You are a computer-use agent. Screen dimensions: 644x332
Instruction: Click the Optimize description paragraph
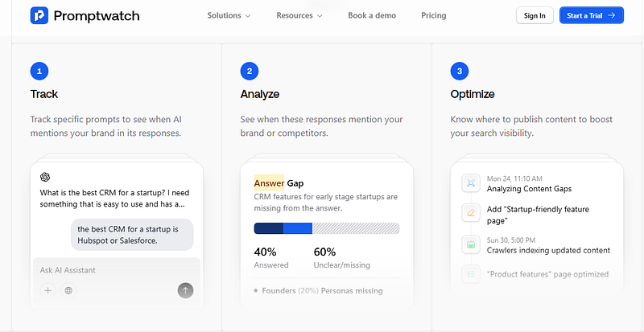531,126
